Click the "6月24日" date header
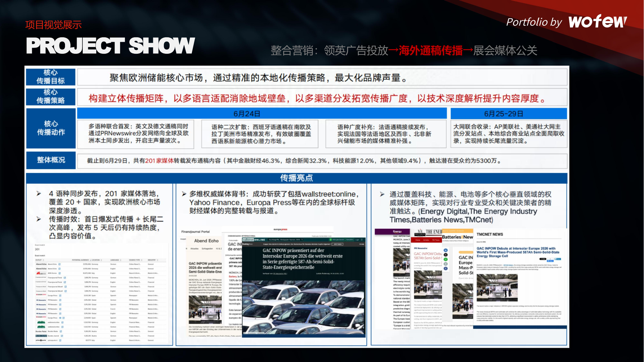 [262, 114]
